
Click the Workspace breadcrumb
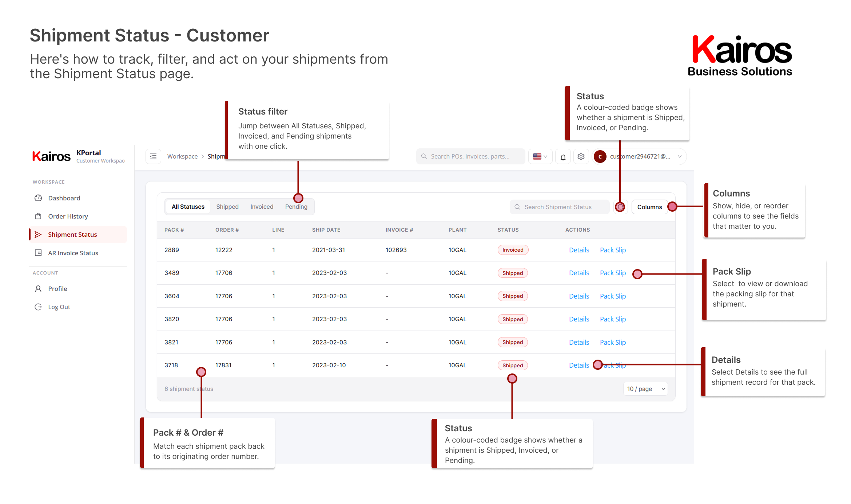click(x=182, y=157)
